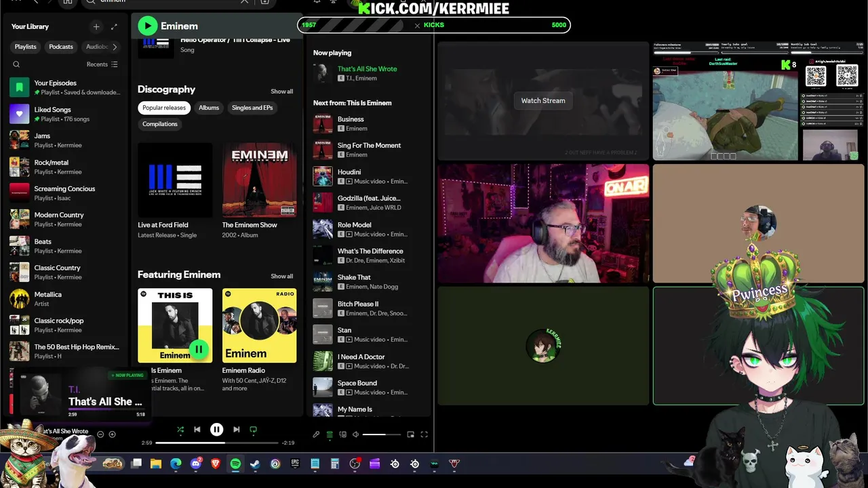This screenshot has width=868, height=488.
Task: Click the Create playlist plus icon
Action: pos(96,26)
